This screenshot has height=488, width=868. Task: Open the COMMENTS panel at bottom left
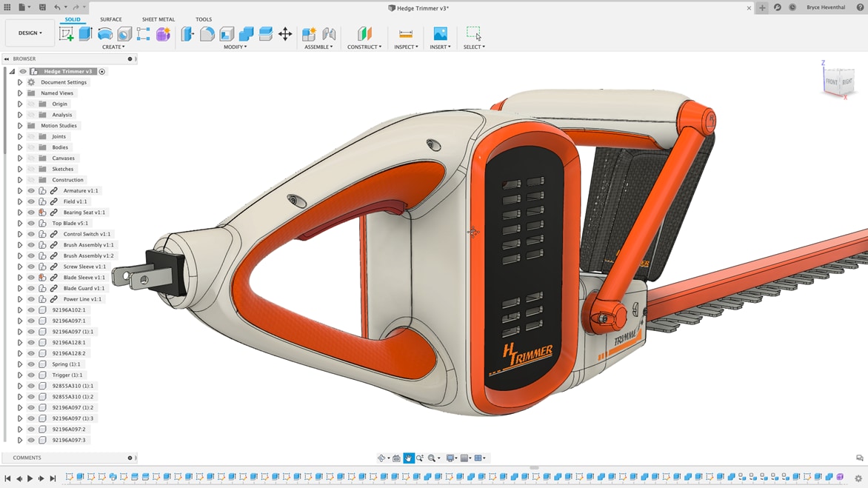click(x=26, y=458)
